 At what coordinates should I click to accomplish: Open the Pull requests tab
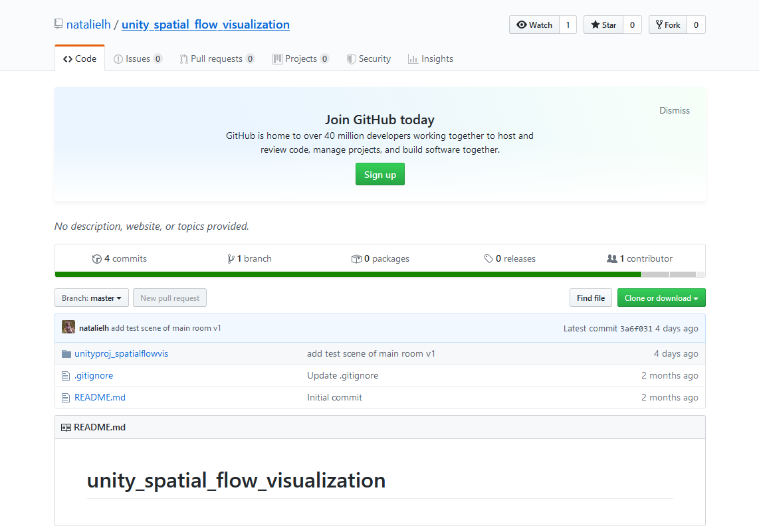[217, 59]
